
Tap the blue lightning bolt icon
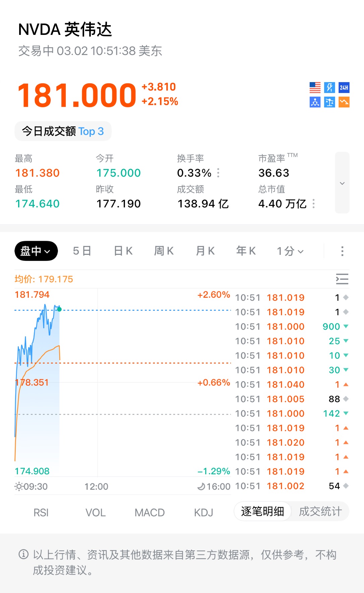click(329, 88)
